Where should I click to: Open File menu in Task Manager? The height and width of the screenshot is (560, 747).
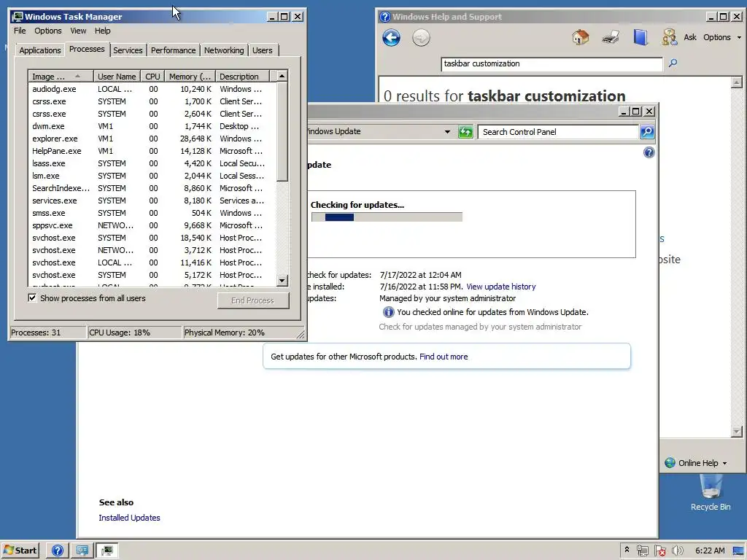click(x=20, y=31)
